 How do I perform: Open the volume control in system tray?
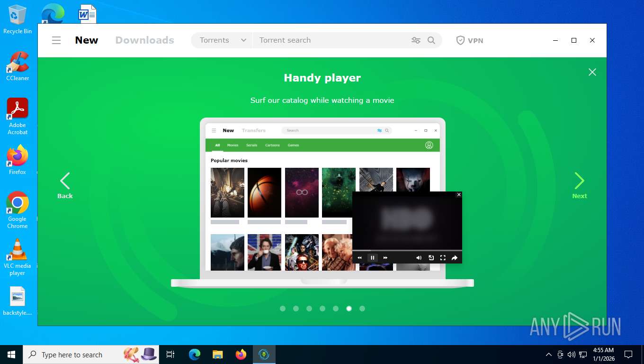[x=572, y=355]
